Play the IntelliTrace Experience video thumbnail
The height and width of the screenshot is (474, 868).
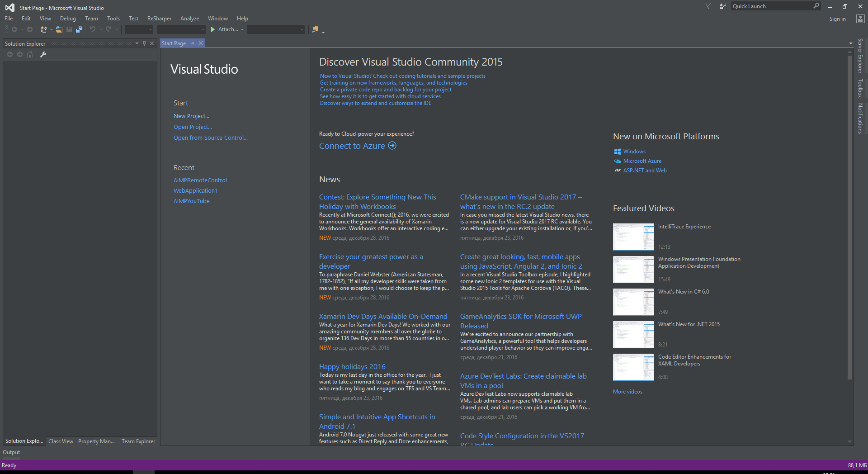(633, 237)
